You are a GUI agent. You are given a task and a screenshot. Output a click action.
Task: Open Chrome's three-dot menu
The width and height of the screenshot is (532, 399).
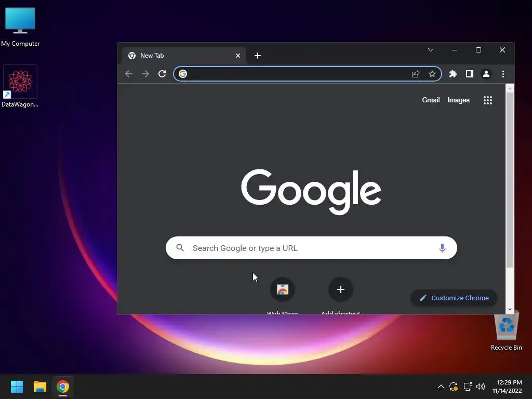click(503, 74)
